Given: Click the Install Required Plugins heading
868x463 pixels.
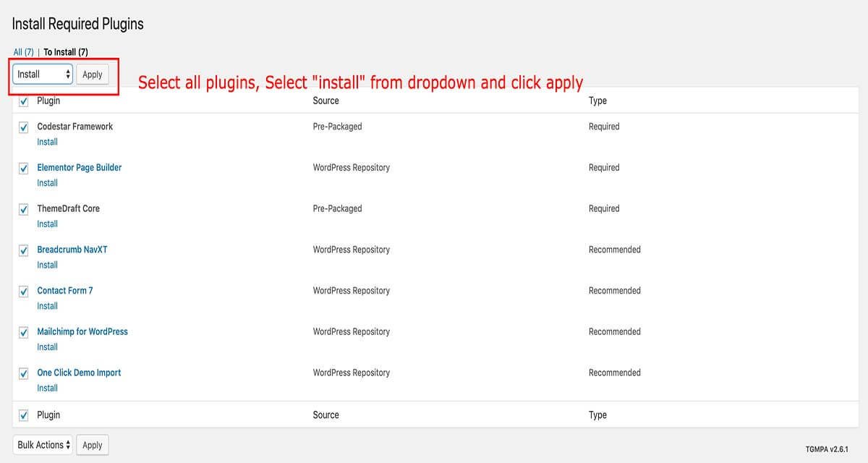Looking at the screenshot, I should pyautogui.click(x=78, y=24).
